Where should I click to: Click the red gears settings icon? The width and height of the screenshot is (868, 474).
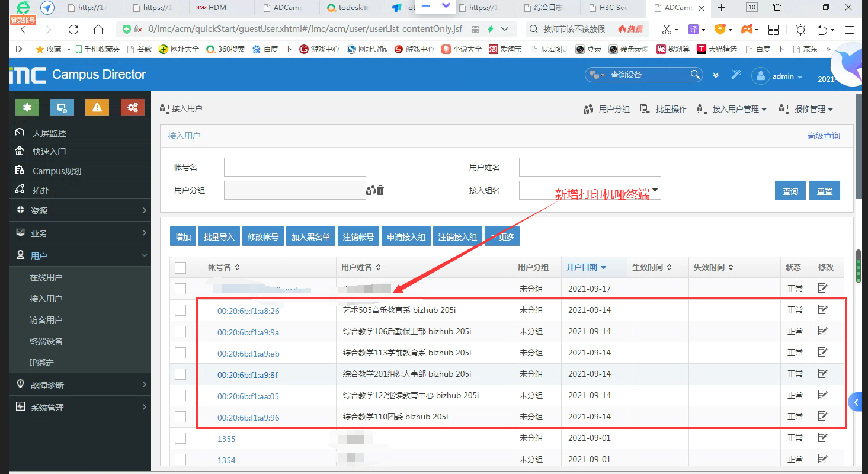(133, 107)
